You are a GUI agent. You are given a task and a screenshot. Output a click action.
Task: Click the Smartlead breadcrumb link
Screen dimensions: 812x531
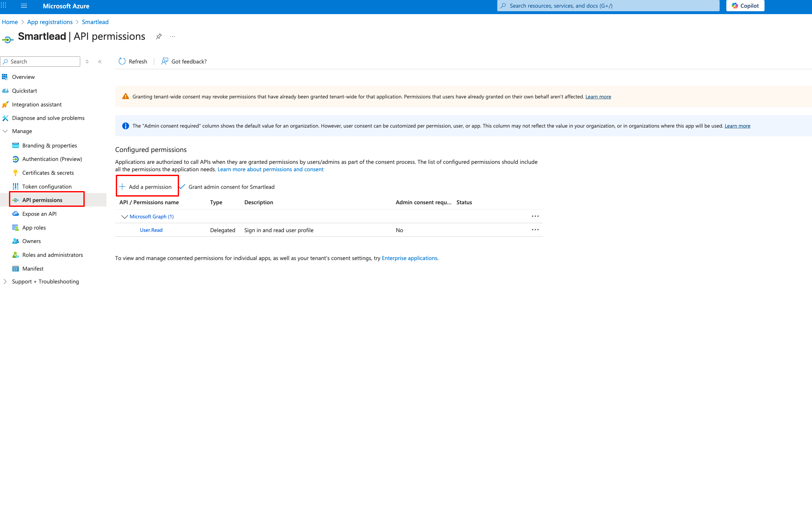(x=95, y=22)
